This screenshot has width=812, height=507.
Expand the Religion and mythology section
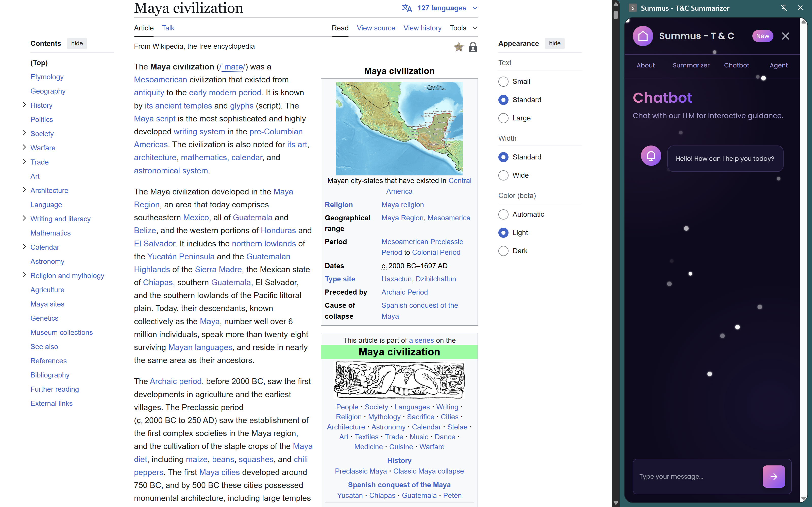(24, 275)
